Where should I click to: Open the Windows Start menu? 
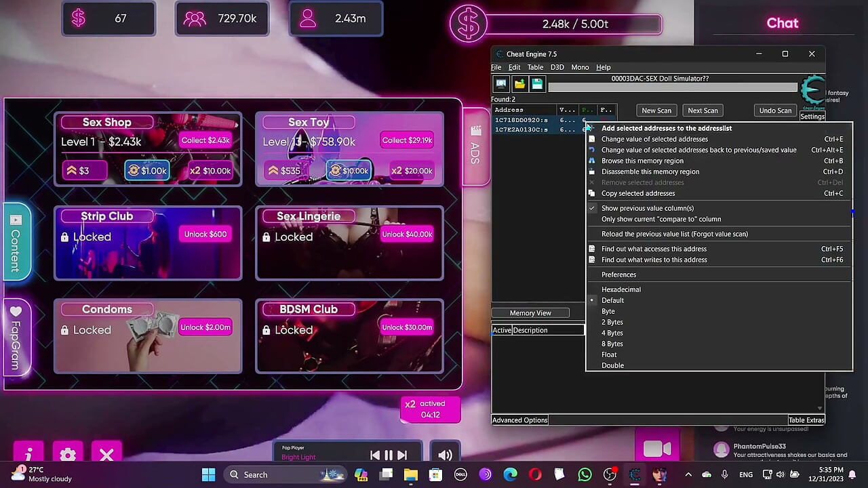pos(208,474)
